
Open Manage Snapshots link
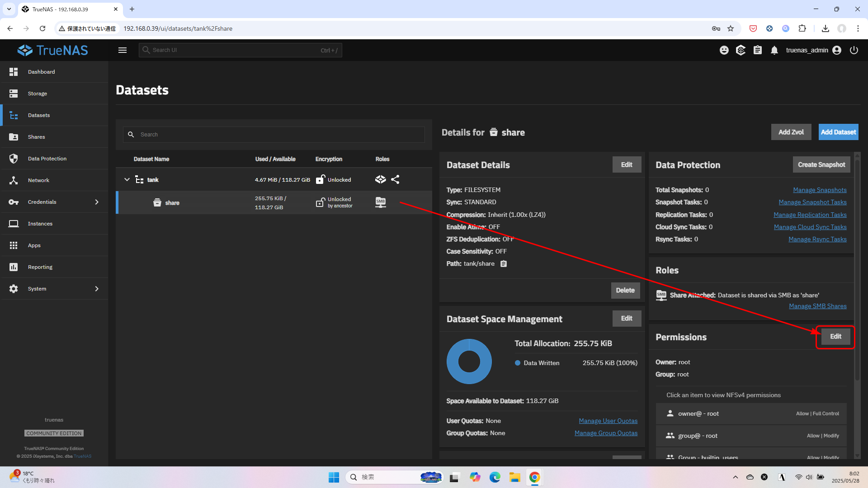tap(820, 190)
